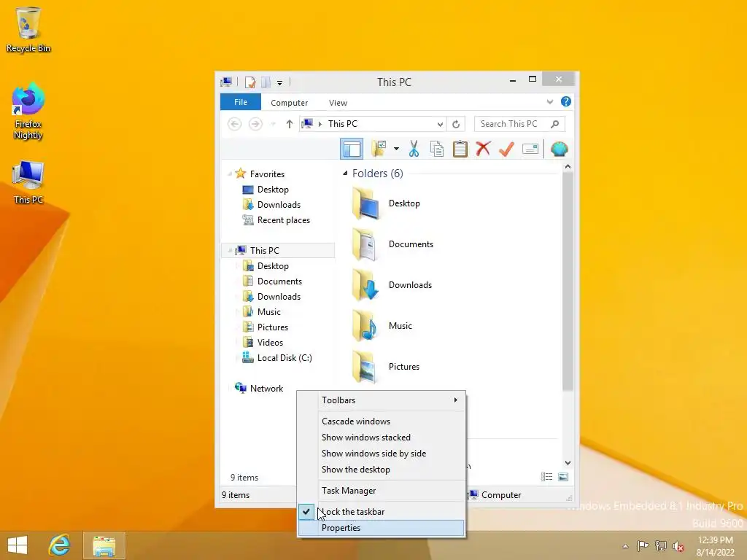
Task: Open the address bar history dropdown
Action: [x=440, y=124]
